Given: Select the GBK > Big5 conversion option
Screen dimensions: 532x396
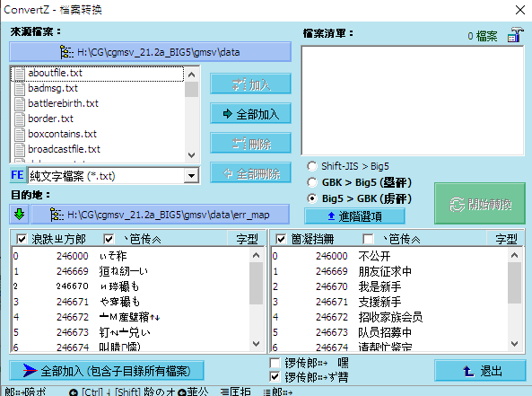Looking at the screenshot, I should [312, 182].
